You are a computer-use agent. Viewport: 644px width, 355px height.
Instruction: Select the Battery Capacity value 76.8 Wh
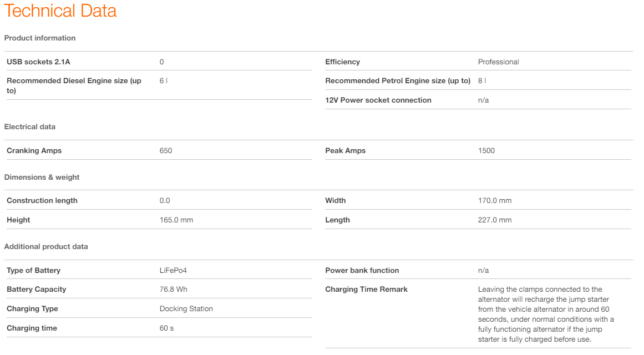(173, 290)
